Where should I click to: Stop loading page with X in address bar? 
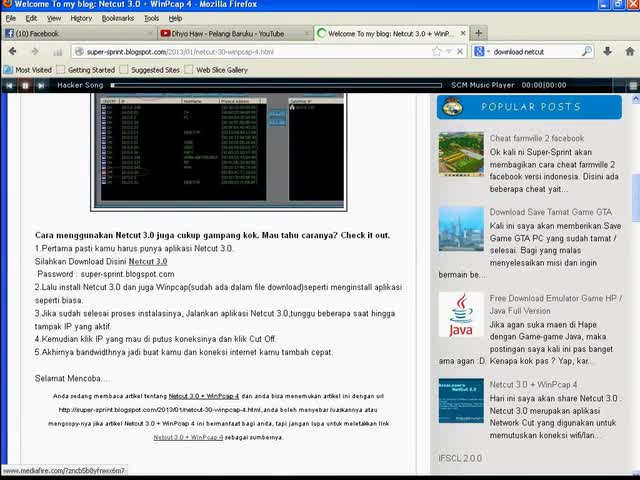coord(460,51)
